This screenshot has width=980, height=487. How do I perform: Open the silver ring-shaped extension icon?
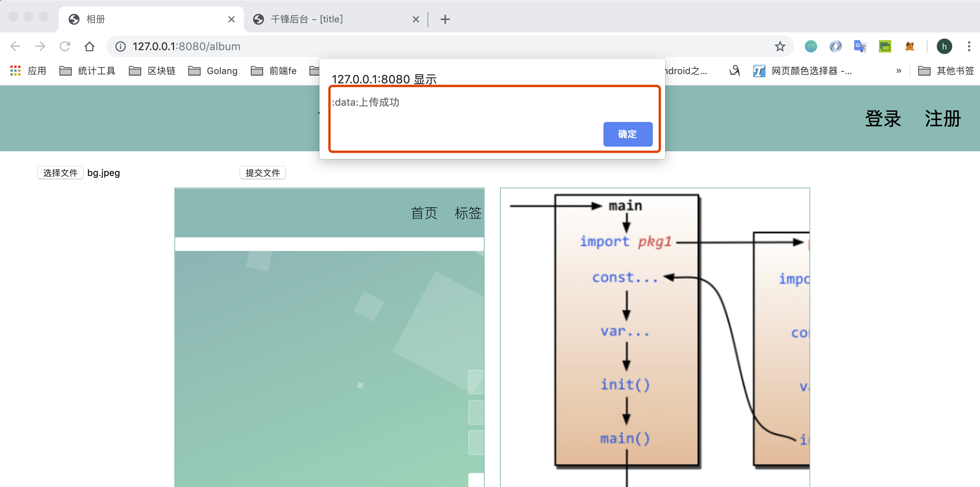[x=835, y=46]
